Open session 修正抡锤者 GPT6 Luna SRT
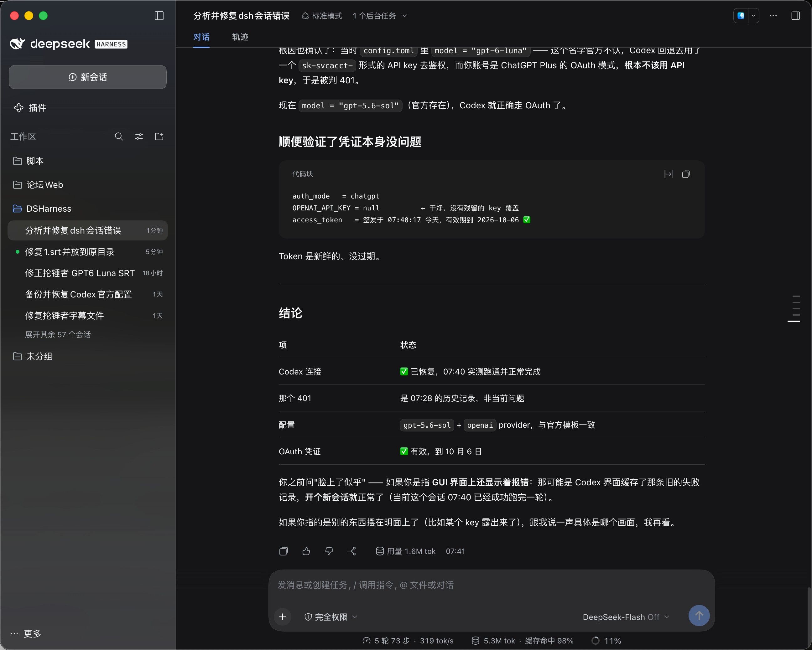 (87, 273)
